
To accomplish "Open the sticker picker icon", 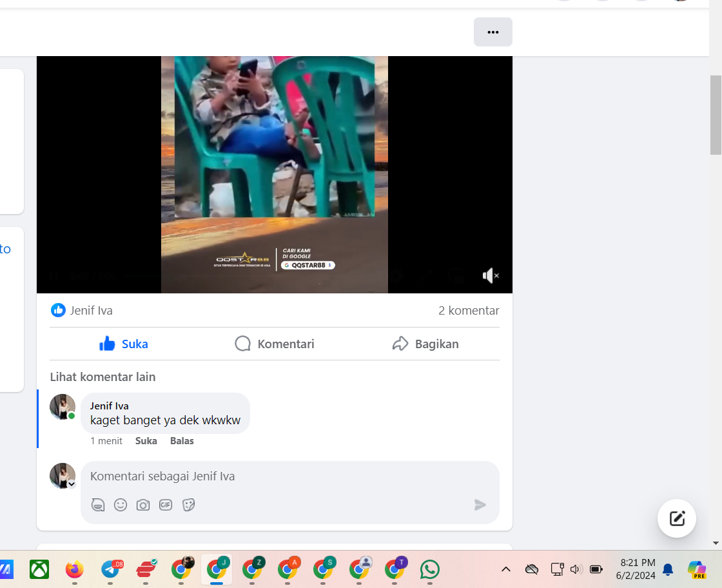I will 188,505.
